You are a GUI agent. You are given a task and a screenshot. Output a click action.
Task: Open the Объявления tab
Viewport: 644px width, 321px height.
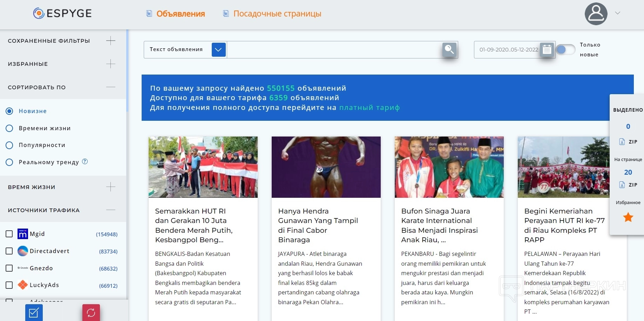point(181,14)
